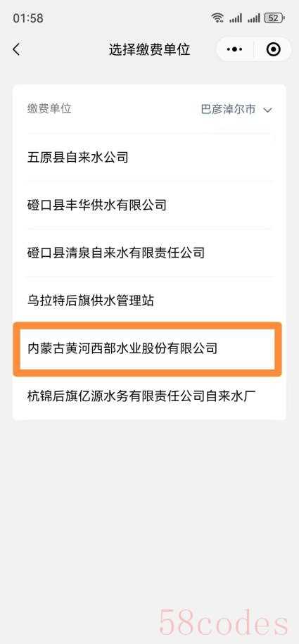Go back using the left arrow

tap(16, 50)
